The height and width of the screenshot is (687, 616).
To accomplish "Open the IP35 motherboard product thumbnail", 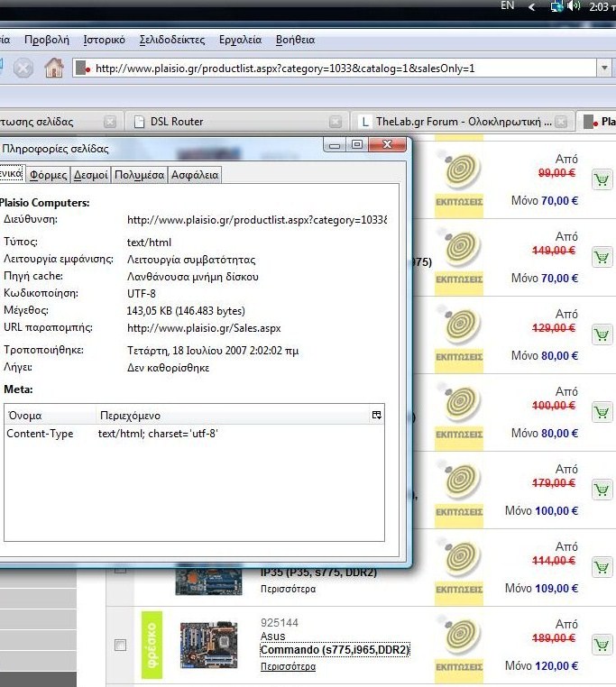I will [x=208, y=579].
